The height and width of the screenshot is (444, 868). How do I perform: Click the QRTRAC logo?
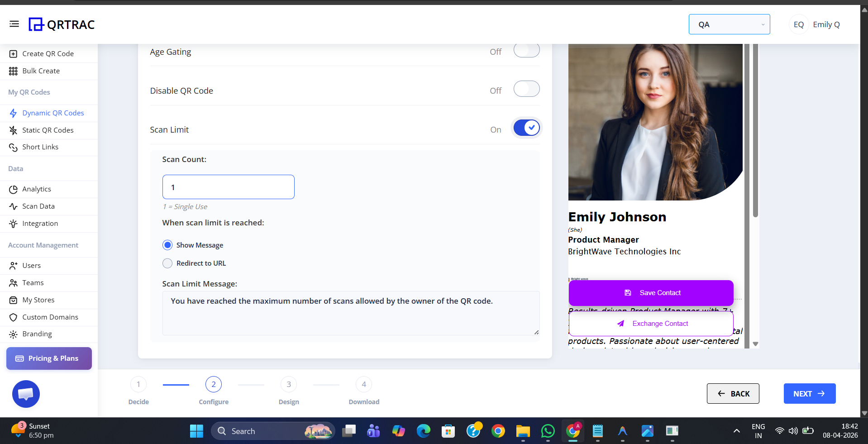click(x=62, y=24)
